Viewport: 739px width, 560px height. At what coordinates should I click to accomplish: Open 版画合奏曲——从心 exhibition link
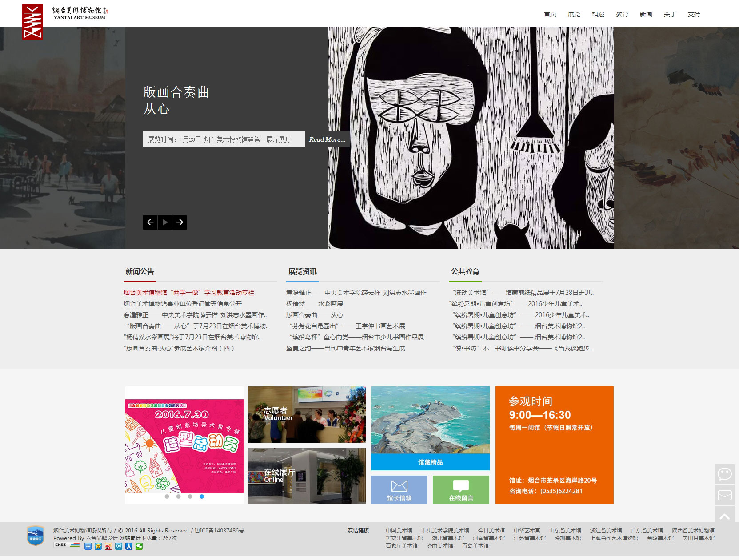[x=315, y=315]
